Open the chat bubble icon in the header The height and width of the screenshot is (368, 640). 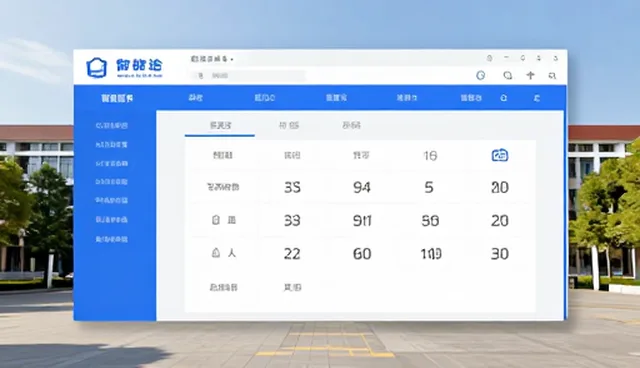(x=507, y=75)
